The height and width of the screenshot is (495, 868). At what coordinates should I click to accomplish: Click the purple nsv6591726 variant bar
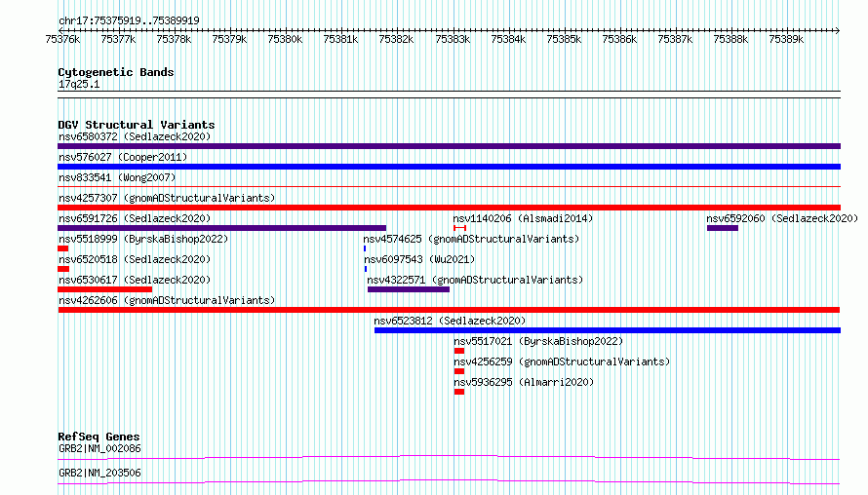(x=222, y=228)
